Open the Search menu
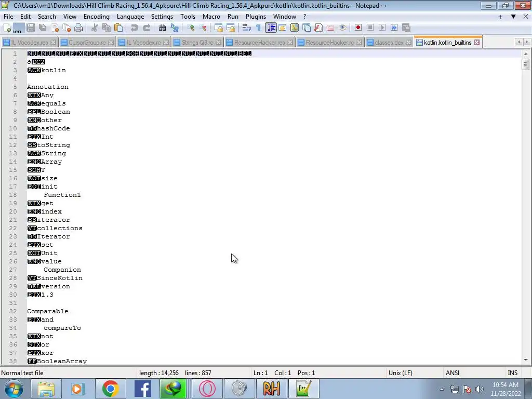This screenshot has width=532, height=399. pyautogui.click(x=47, y=17)
